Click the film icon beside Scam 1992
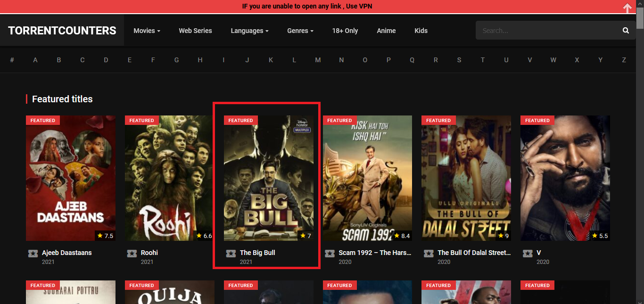 coord(330,254)
